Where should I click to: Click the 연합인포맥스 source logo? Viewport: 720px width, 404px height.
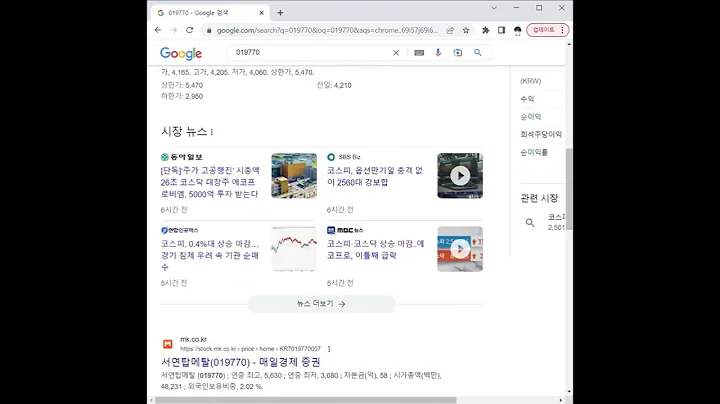pos(180,230)
